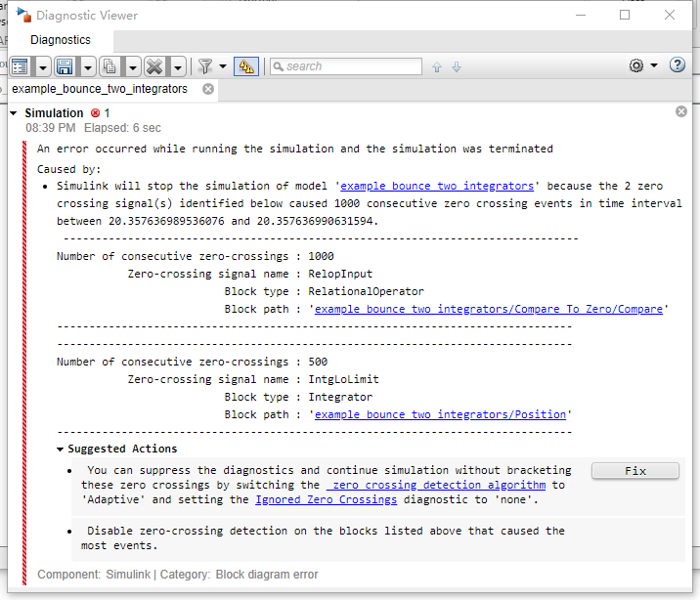This screenshot has height=600, width=700.
Task: Click the copy diagnostics icon
Action: (x=109, y=66)
